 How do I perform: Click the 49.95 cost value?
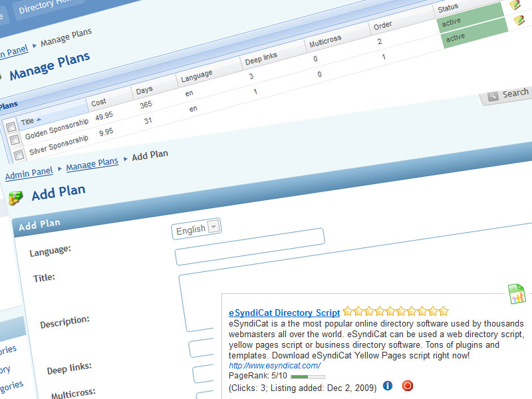click(x=104, y=116)
